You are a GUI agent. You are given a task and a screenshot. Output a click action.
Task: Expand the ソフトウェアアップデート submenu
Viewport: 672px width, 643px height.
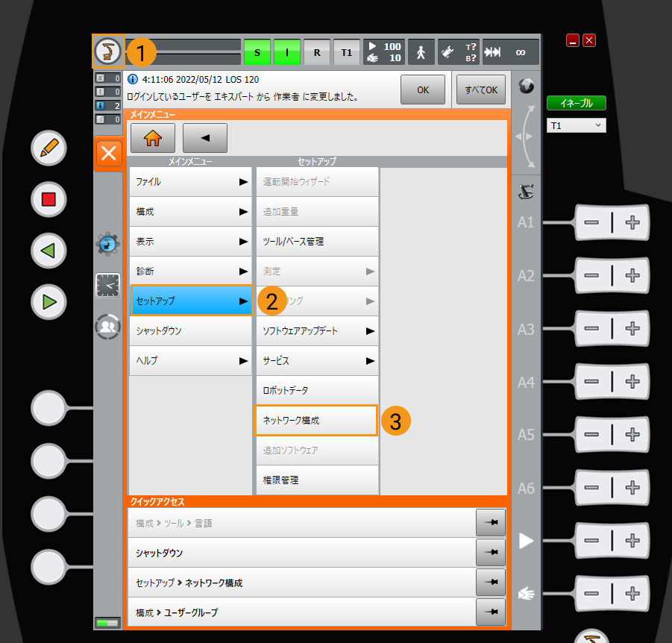click(x=317, y=331)
